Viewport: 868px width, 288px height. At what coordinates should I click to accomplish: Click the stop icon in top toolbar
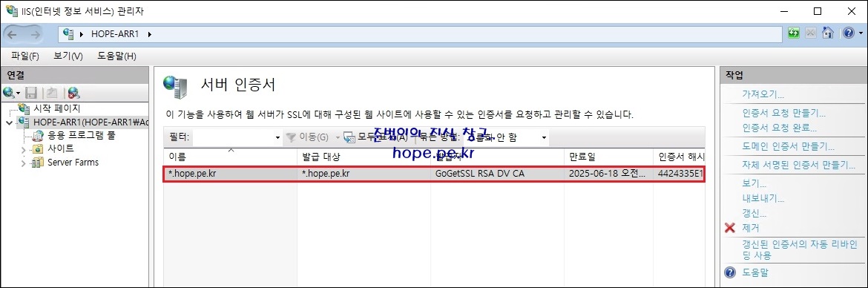[810, 33]
